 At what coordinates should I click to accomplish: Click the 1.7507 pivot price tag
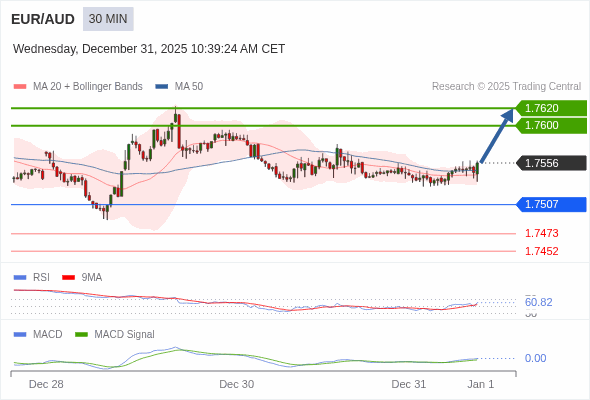551,204
